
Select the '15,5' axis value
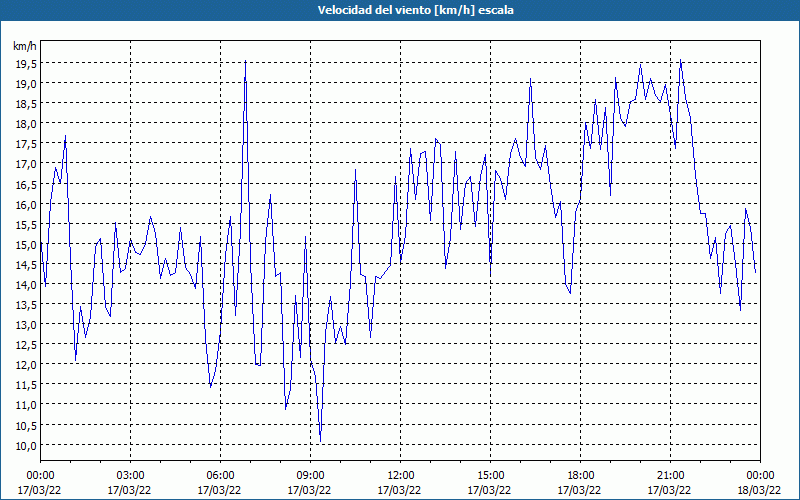(25, 224)
